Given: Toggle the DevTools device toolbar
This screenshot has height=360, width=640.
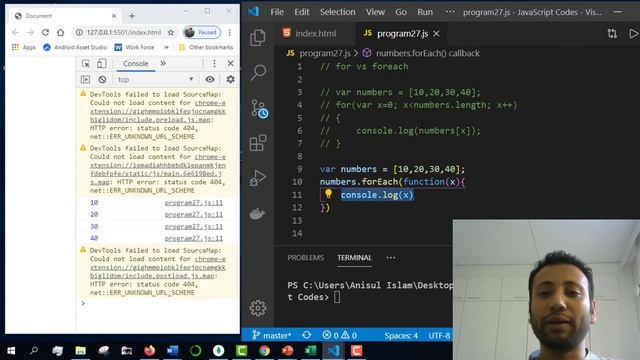Looking at the screenshot, I should point(102,64).
